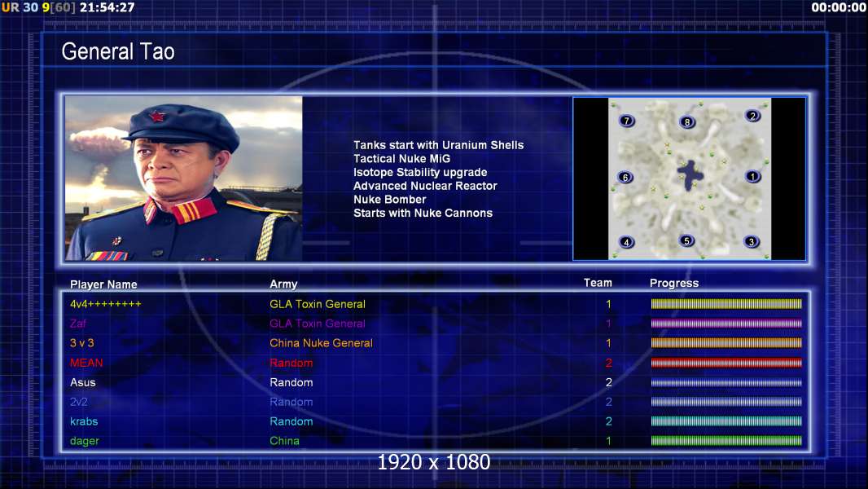Click the 'Nuke Bomber' line

390,200
